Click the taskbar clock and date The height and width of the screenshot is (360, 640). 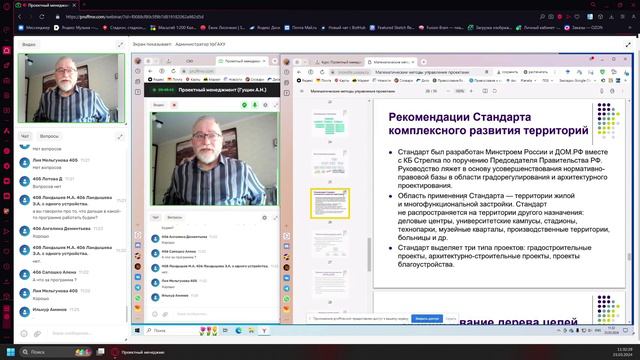[x=622, y=352]
